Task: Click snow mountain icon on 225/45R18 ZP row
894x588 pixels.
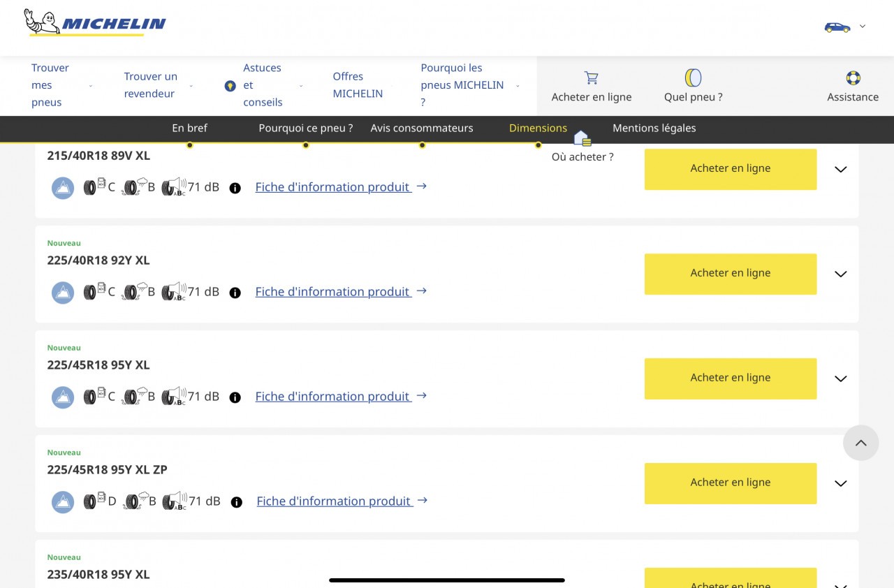Action: (x=63, y=502)
